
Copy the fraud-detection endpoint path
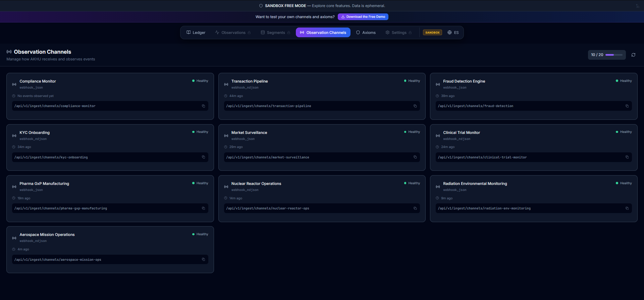(x=627, y=106)
